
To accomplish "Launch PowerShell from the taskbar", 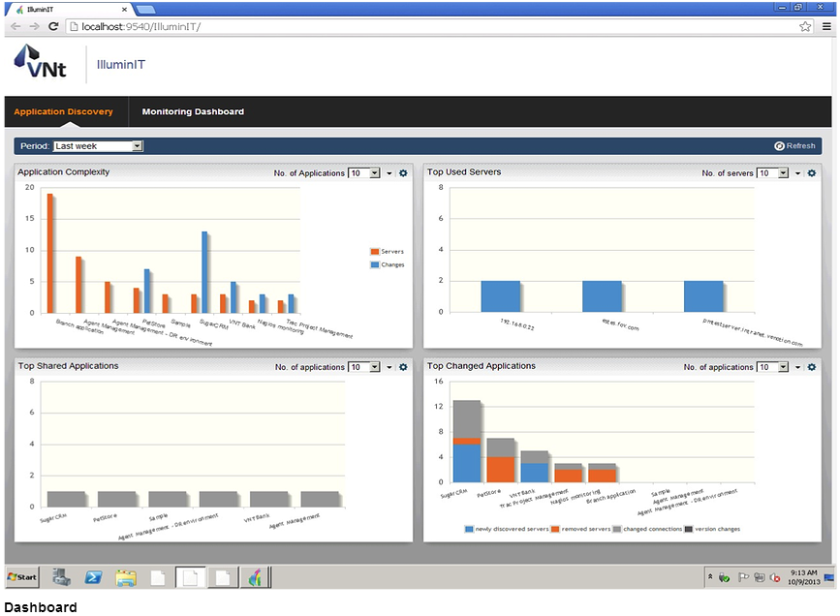I will point(94,577).
